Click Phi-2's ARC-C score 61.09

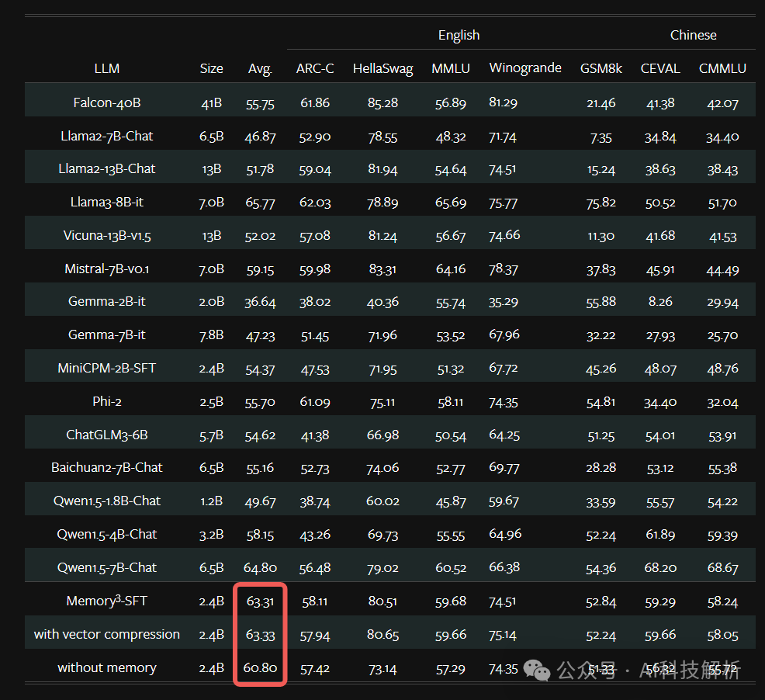tap(315, 402)
